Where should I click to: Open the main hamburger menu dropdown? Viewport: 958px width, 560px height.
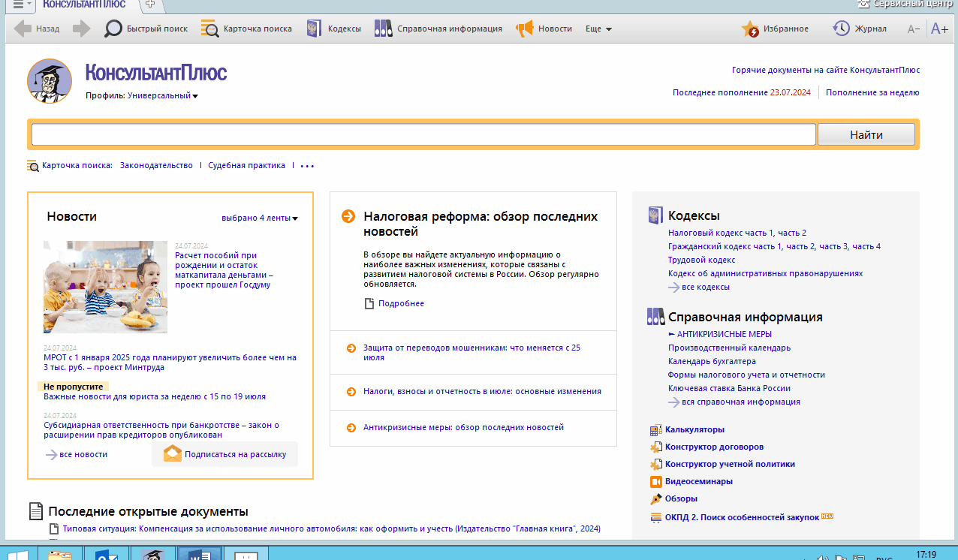click(x=23, y=5)
